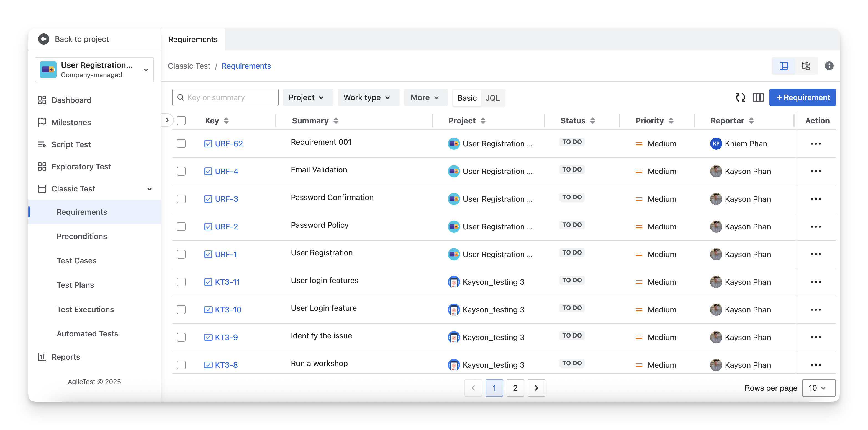Tick the checkbox for URF-4

click(181, 171)
